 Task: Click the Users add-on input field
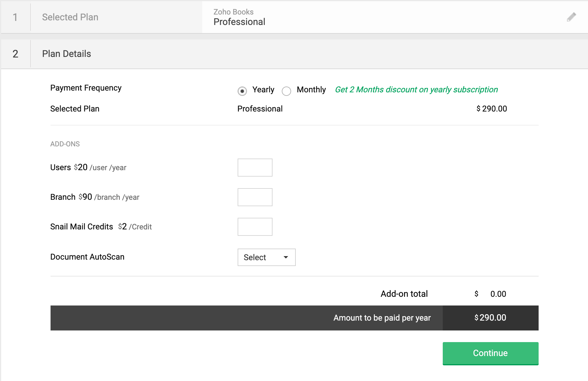[x=255, y=168]
